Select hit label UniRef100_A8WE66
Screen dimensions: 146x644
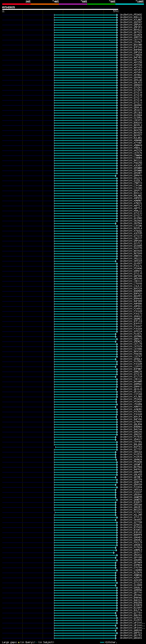point(131,575)
